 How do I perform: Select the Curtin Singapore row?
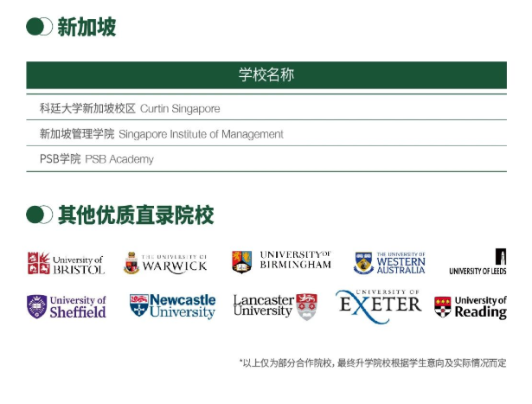tap(266, 108)
